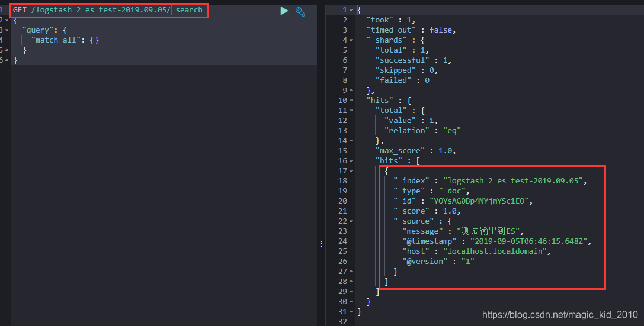Click the "message" value 测试输出到ES
This screenshot has height=326, width=644.
tap(488, 231)
